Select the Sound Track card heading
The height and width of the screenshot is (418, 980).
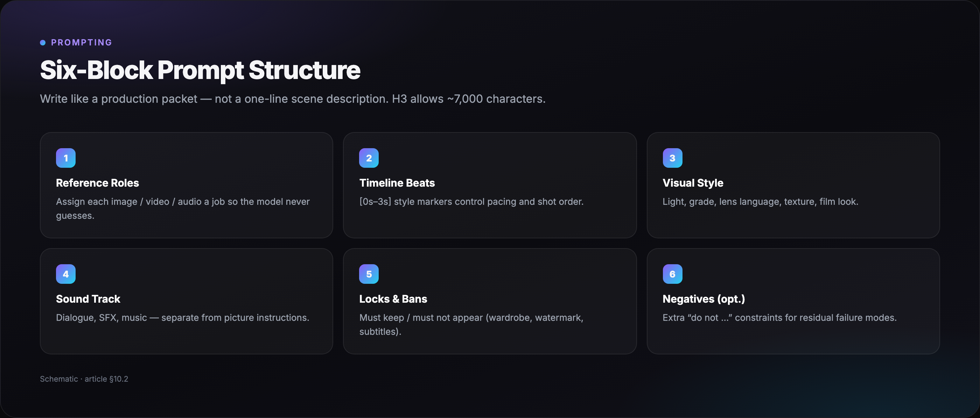(88, 299)
